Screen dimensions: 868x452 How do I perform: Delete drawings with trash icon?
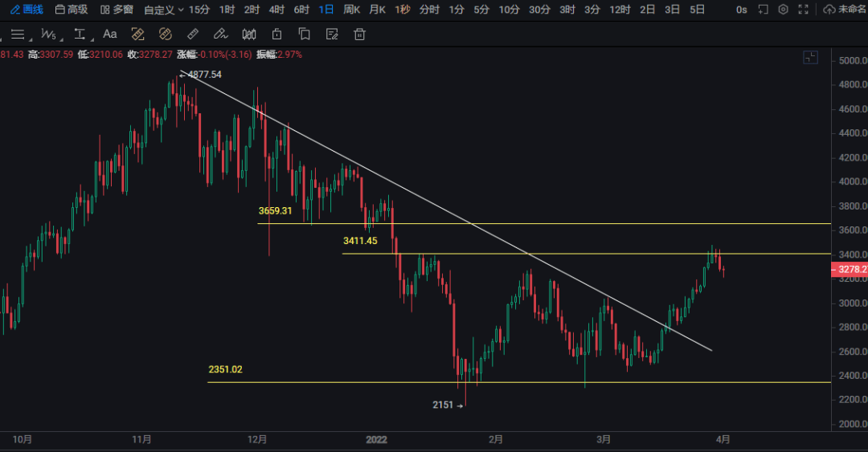(x=360, y=35)
